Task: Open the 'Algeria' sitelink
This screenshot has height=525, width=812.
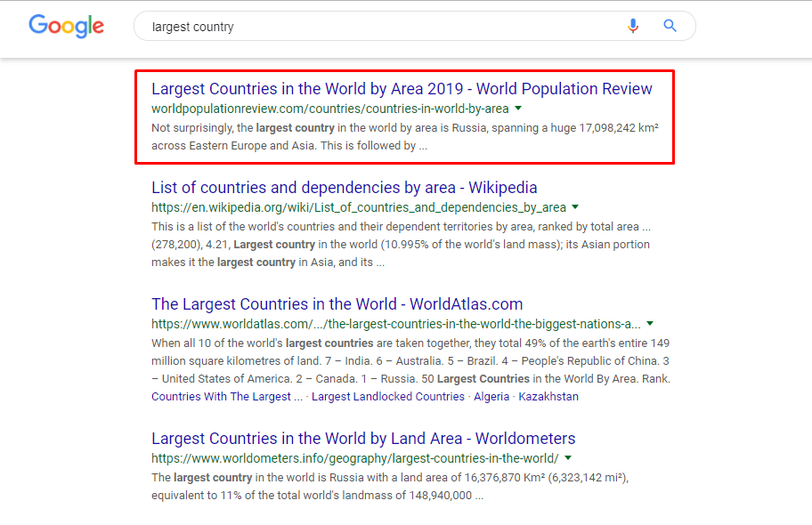Action: (x=491, y=397)
